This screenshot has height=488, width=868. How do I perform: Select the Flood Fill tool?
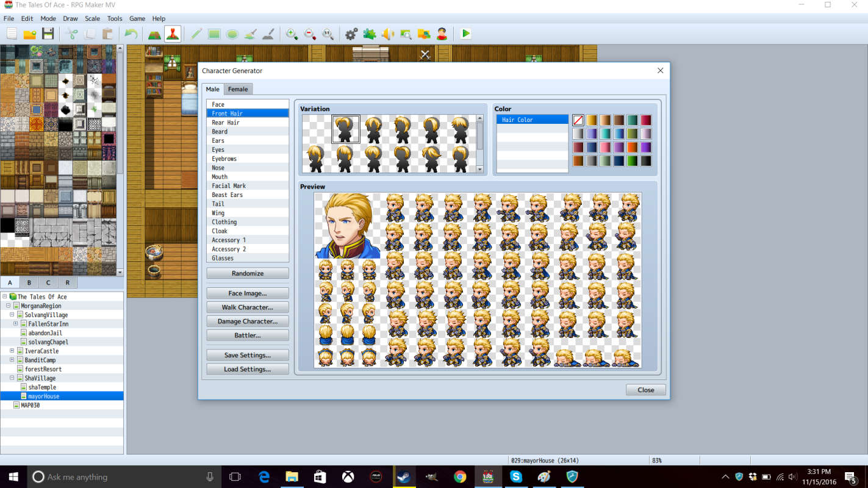250,34
